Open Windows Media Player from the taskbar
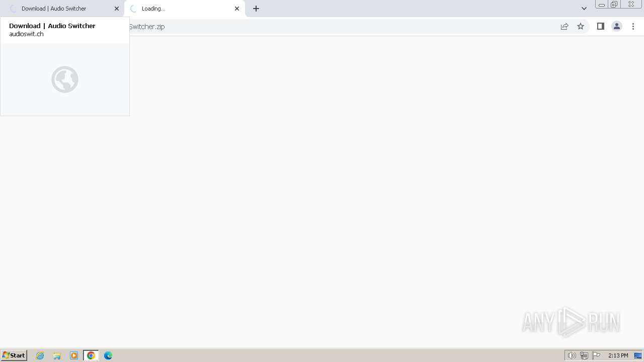 pos(74,355)
